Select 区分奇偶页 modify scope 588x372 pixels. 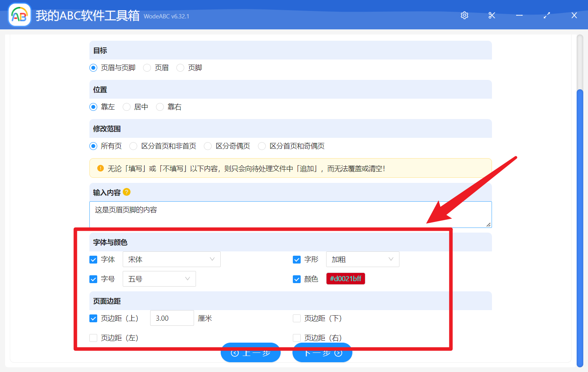207,146
